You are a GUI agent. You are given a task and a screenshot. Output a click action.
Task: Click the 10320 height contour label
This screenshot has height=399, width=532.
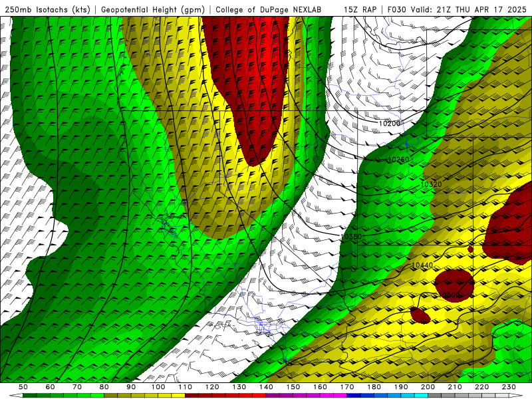(431, 184)
